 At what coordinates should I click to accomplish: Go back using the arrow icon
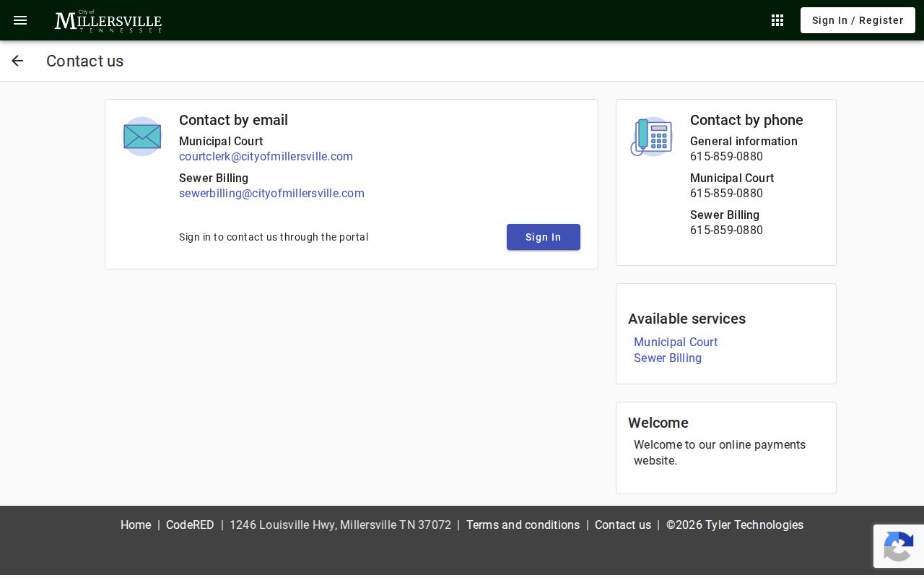[17, 61]
